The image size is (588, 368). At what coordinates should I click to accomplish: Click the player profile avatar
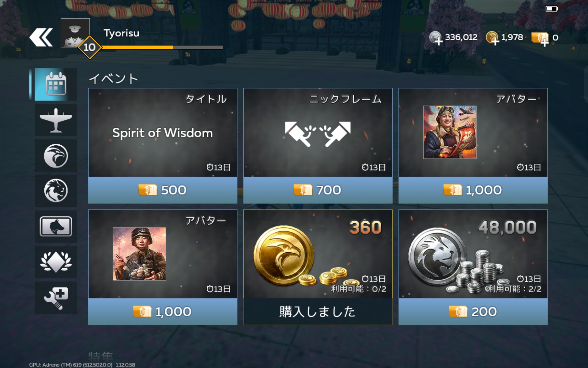pos(75,33)
